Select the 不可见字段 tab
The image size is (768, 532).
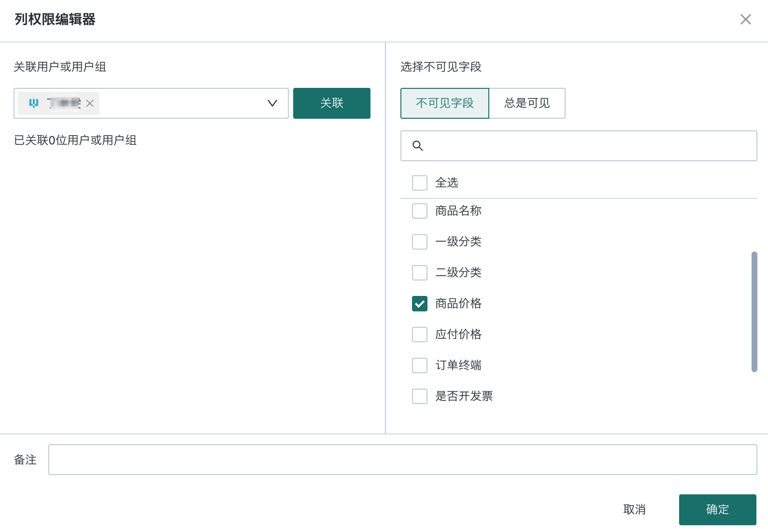tap(445, 103)
